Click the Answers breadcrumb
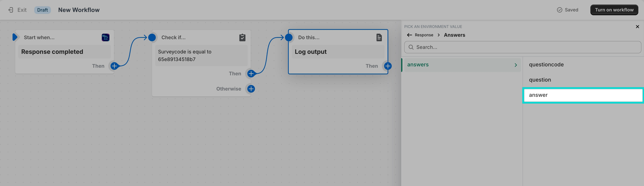 click(454, 35)
